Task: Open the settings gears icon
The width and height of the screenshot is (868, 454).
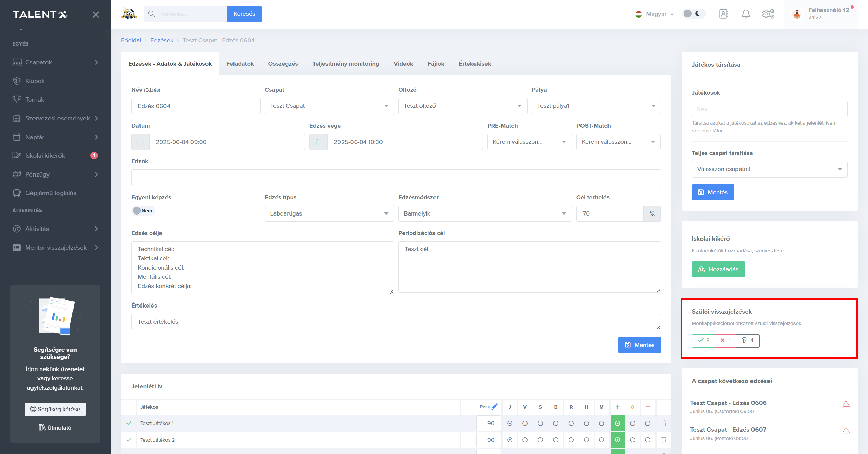Action: pos(768,14)
